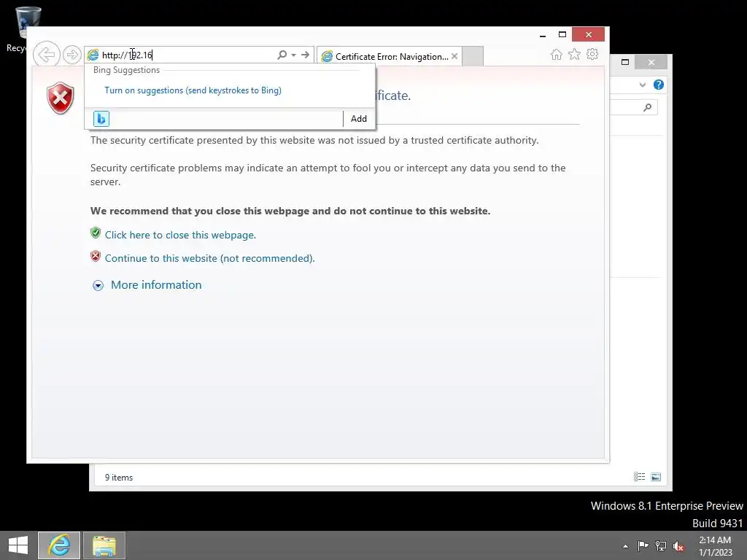Screen dimensions: 747x560
Task: Open the Tools gear menu
Action: tap(592, 54)
